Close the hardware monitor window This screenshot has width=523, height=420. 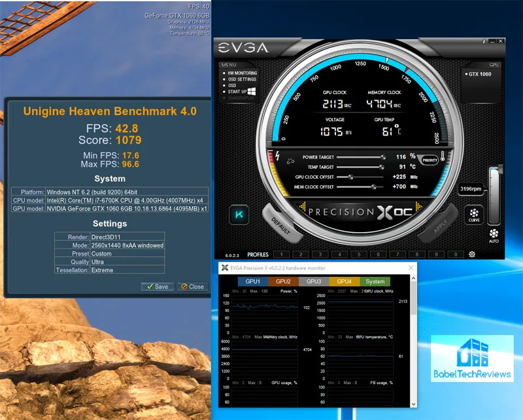click(411, 268)
